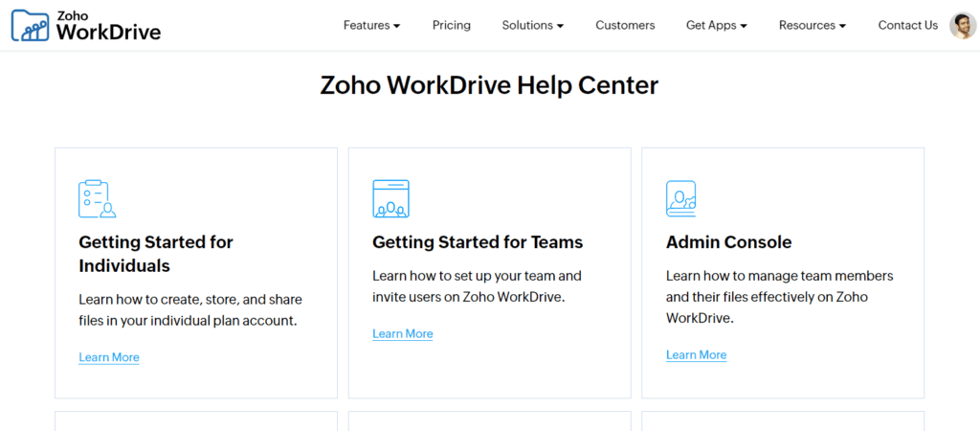The width and height of the screenshot is (980, 431).
Task: Expand the Features dropdown menu
Action: pos(372,26)
